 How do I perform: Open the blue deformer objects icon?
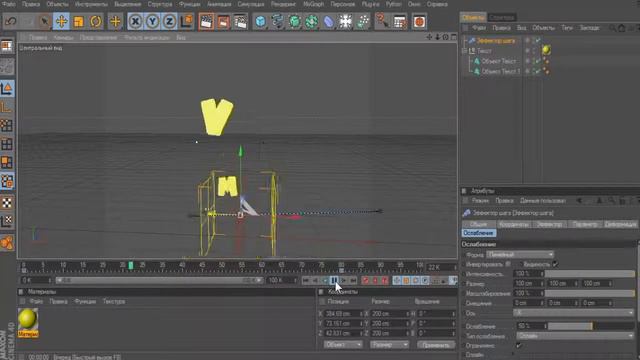pos(329,21)
